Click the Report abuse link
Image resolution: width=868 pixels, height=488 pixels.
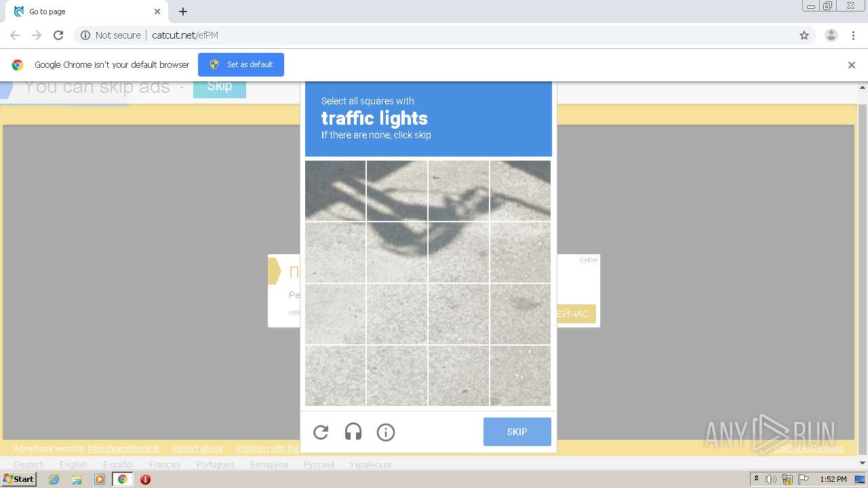tap(197, 449)
